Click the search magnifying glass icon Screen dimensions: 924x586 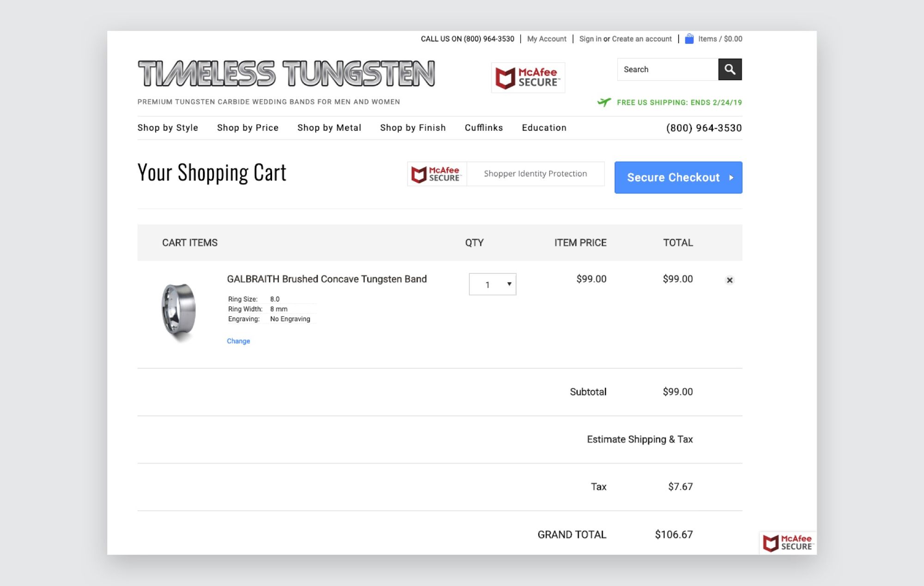pyautogui.click(x=729, y=69)
